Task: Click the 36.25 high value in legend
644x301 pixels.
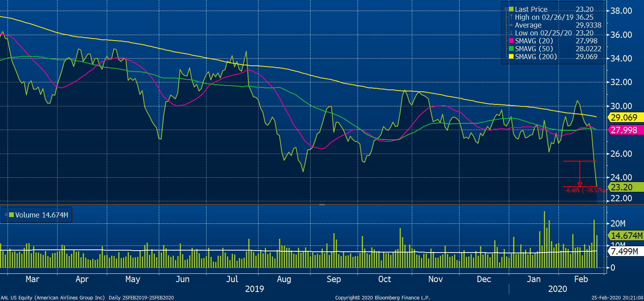Action: coord(584,17)
